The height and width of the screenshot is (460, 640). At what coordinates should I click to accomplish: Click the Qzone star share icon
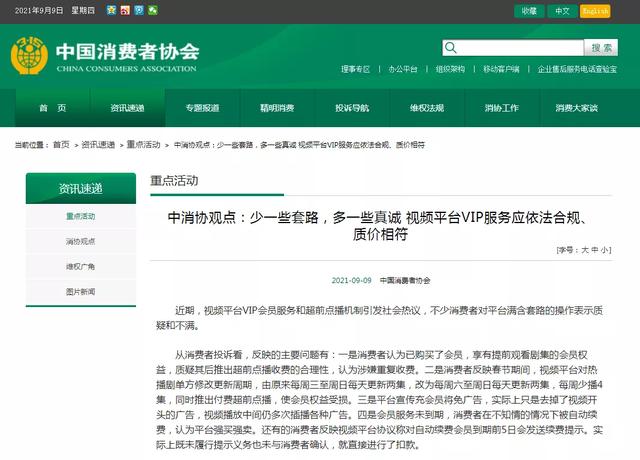point(111,10)
